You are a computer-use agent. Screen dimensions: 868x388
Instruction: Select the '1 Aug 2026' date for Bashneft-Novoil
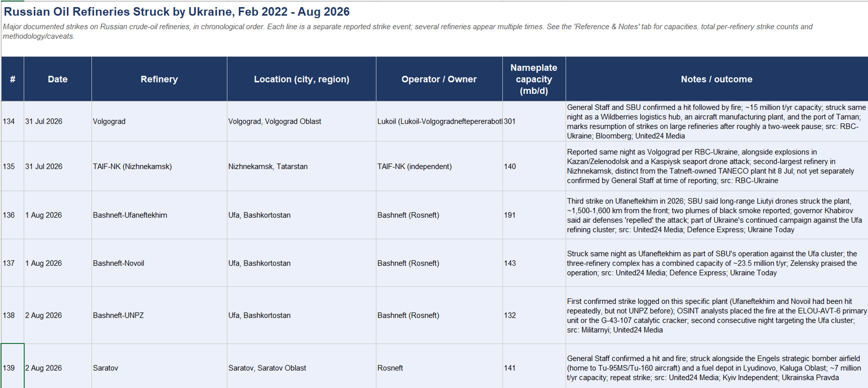click(x=58, y=263)
